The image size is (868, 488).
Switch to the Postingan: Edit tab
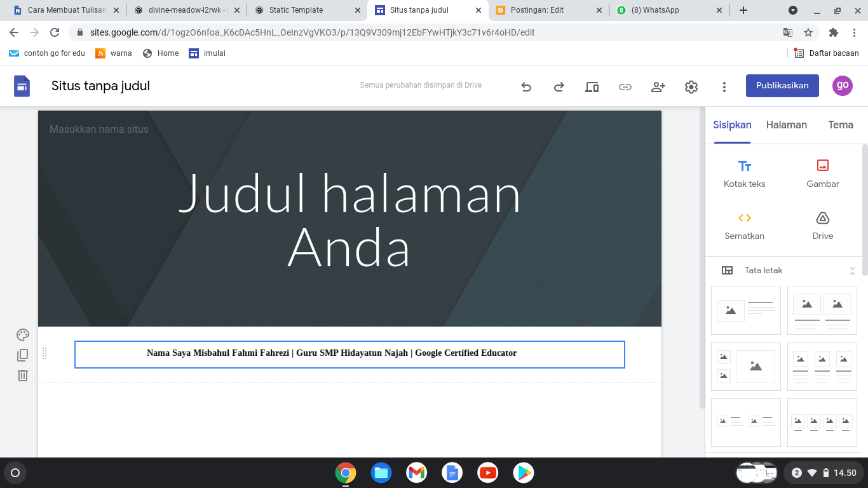tap(549, 10)
